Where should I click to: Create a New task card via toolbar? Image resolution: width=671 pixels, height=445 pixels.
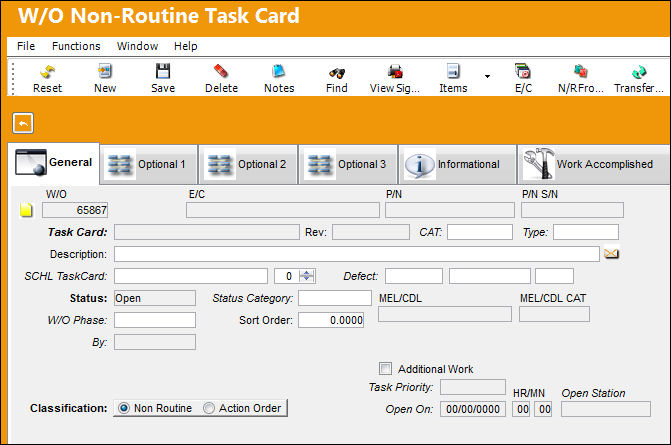pos(105,71)
